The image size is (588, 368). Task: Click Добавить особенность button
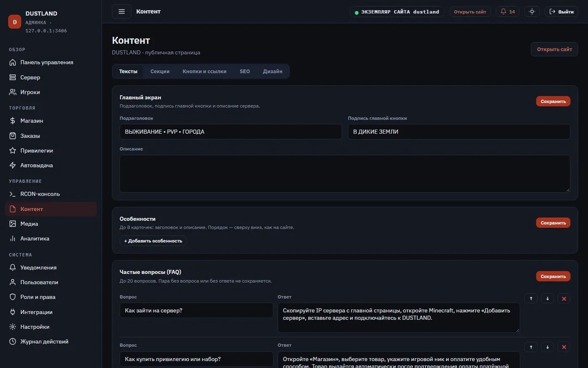pyautogui.click(x=153, y=241)
